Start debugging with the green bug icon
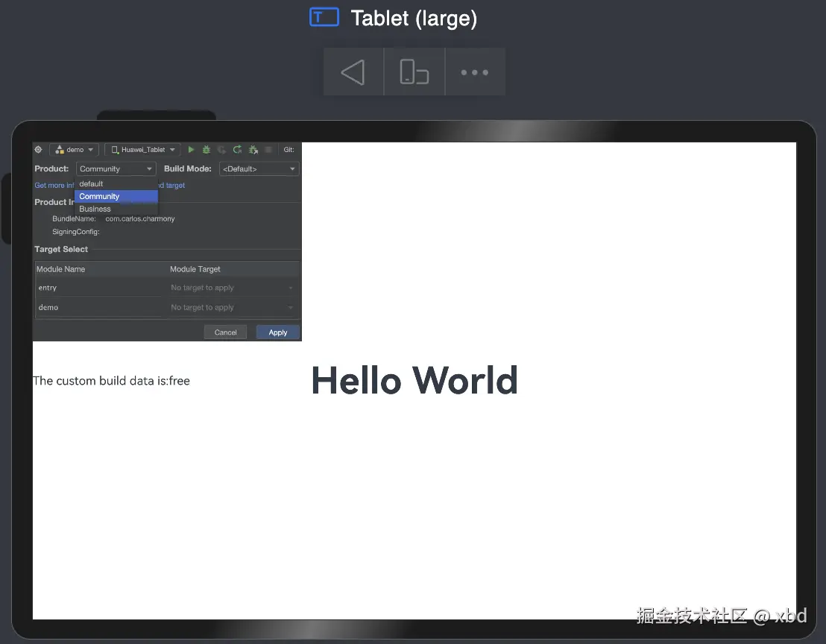 tap(206, 150)
